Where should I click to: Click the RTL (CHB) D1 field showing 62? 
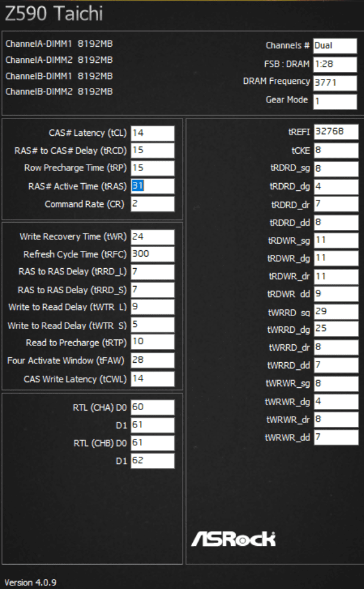(153, 461)
